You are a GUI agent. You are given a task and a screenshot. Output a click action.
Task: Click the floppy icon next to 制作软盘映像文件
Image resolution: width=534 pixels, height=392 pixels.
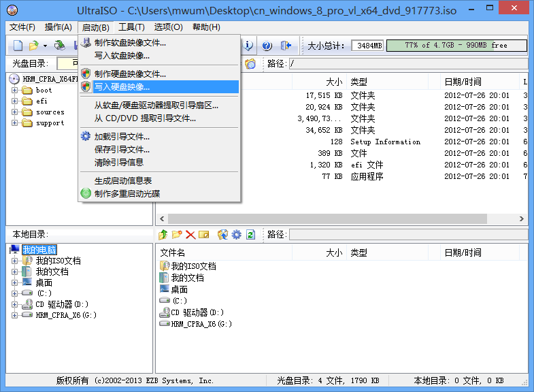(x=86, y=43)
